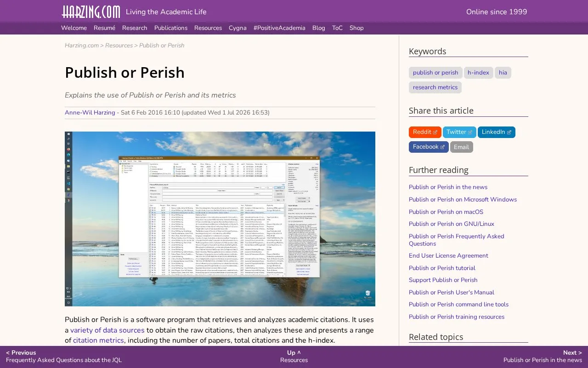The height and width of the screenshot is (368, 588).
Task: Click the Harzing.com breadcrumb link
Action: click(x=82, y=46)
